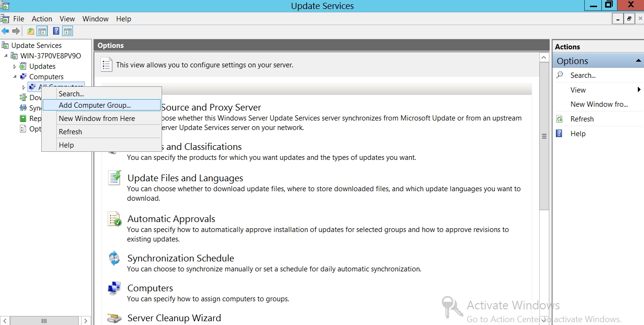Viewport: 644px width, 325px height.
Task: Collapse the Computers tree node
Action: (x=15, y=77)
